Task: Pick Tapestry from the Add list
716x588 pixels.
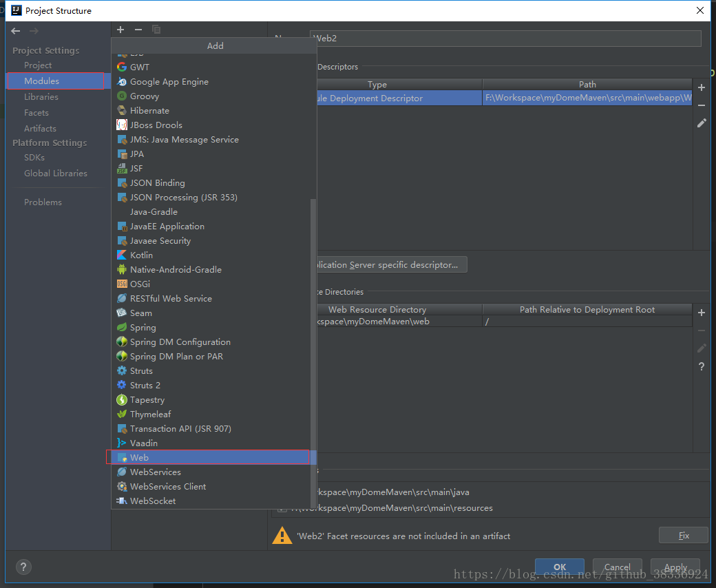Action: (x=210, y=400)
